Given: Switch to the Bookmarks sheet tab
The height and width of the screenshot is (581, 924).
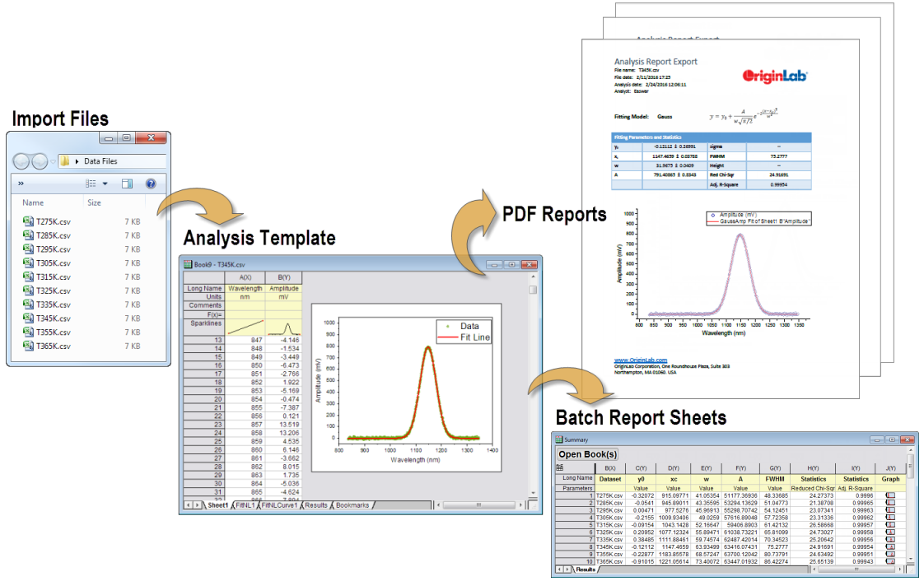Looking at the screenshot, I should pos(352,504).
